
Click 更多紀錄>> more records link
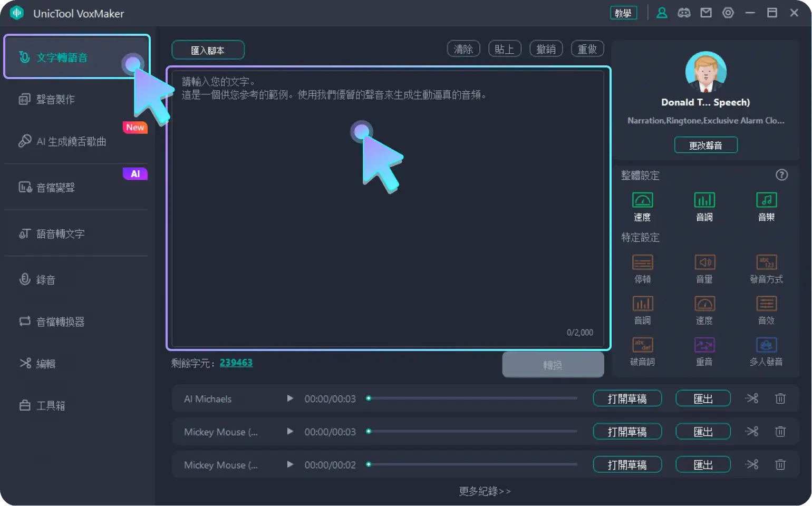pyautogui.click(x=485, y=491)
